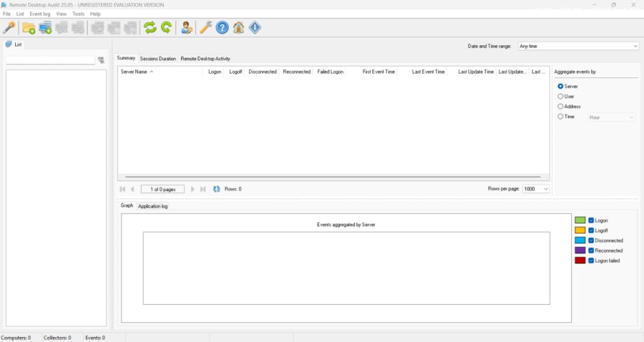Click the app icon in title bar
The height and width of the screenshot is (342, 644).
coord(4,5)
